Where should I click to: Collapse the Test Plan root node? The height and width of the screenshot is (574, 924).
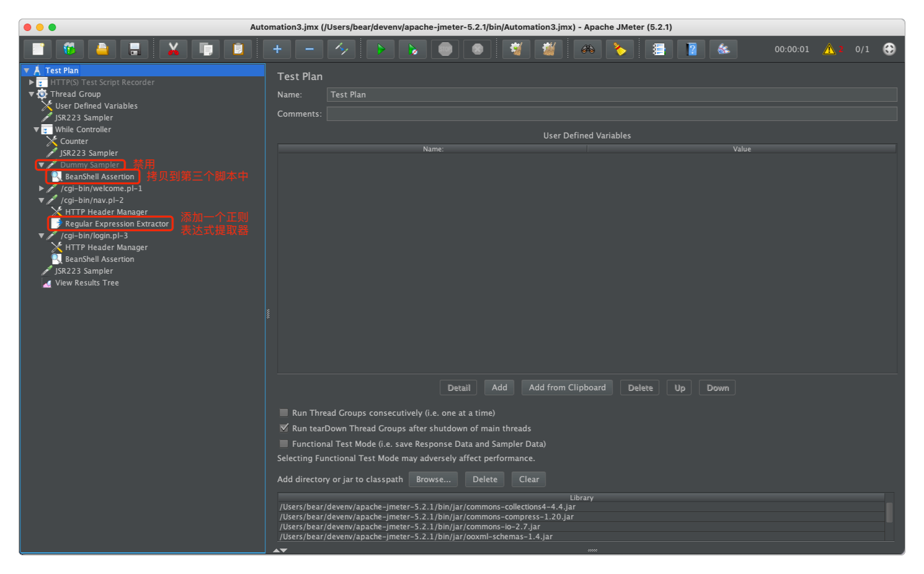(x=27, y=71)
